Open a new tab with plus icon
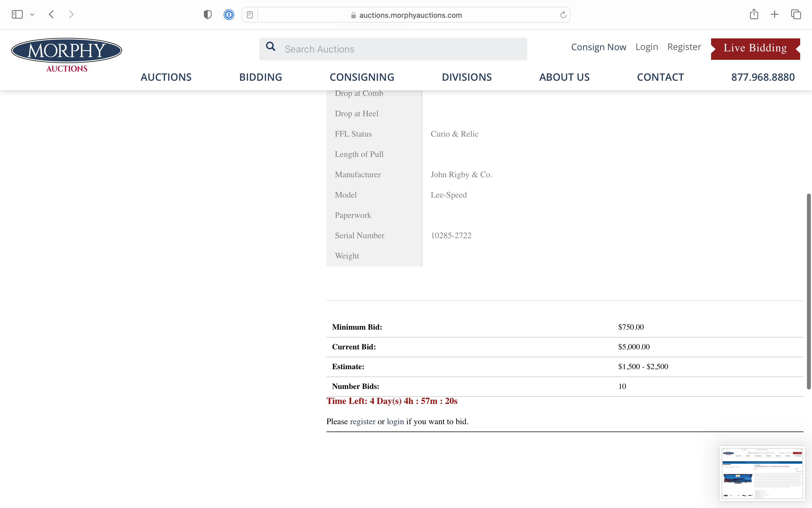This screenshot has width=812, height=508. click(x=775, y=14)
